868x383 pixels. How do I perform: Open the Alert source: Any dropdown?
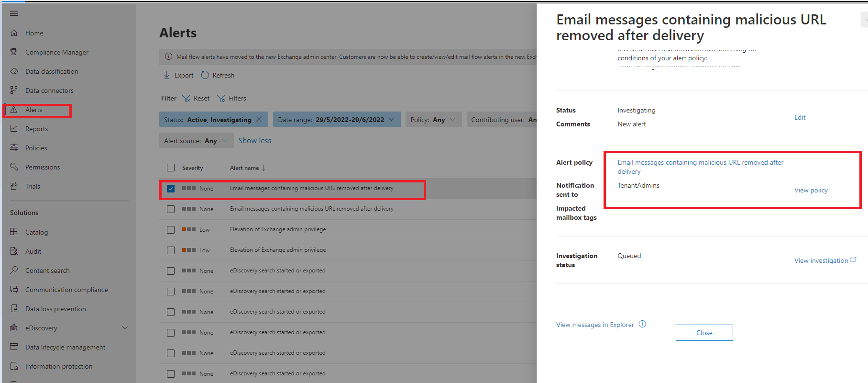196,141
